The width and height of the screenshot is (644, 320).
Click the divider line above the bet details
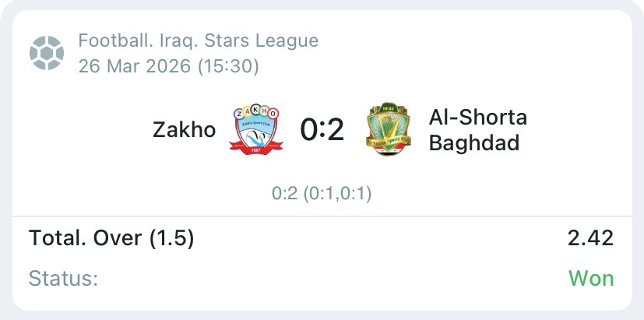322,218
